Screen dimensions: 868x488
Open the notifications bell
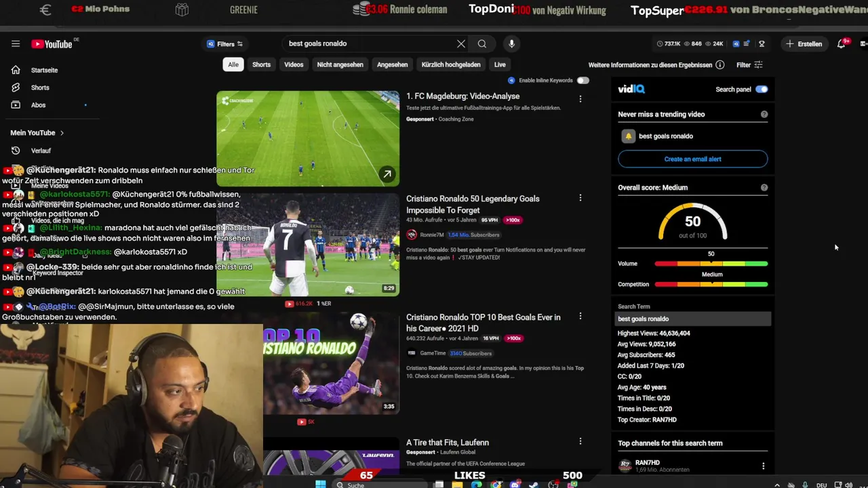pos(842,44)
